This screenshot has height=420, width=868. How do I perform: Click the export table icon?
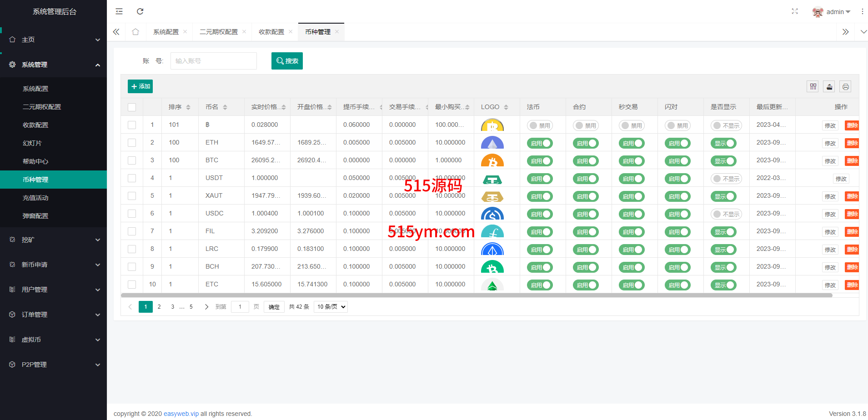829,86
